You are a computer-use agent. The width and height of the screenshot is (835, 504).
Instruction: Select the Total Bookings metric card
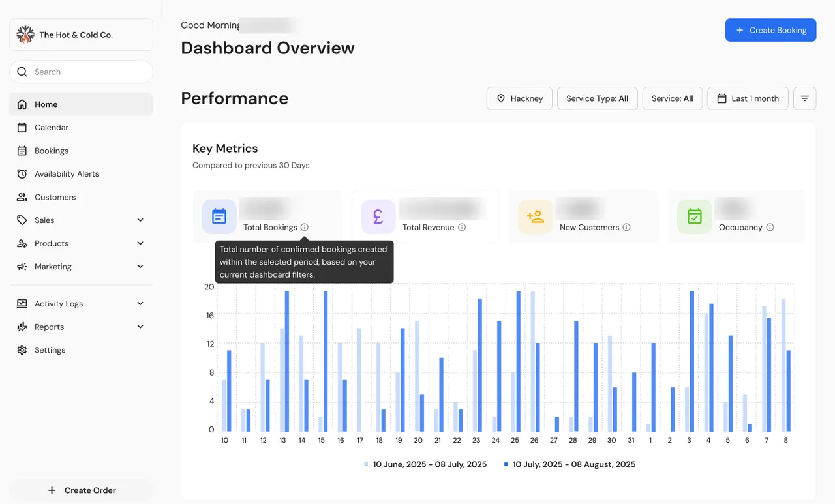tap(267, 216)
